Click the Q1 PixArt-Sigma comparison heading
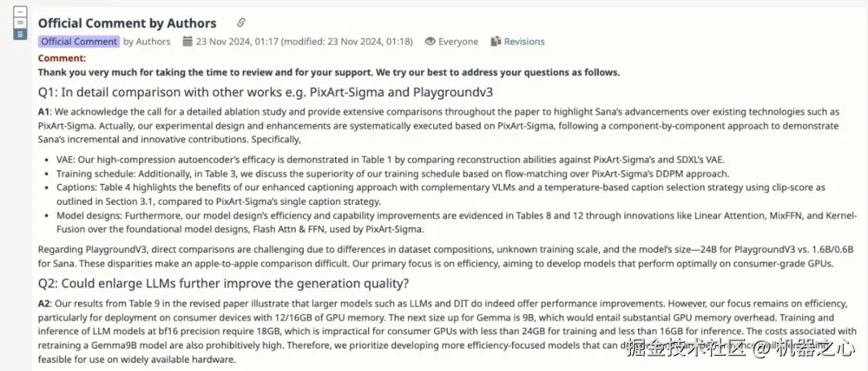868x371 pixels. (x=266, y=92)
